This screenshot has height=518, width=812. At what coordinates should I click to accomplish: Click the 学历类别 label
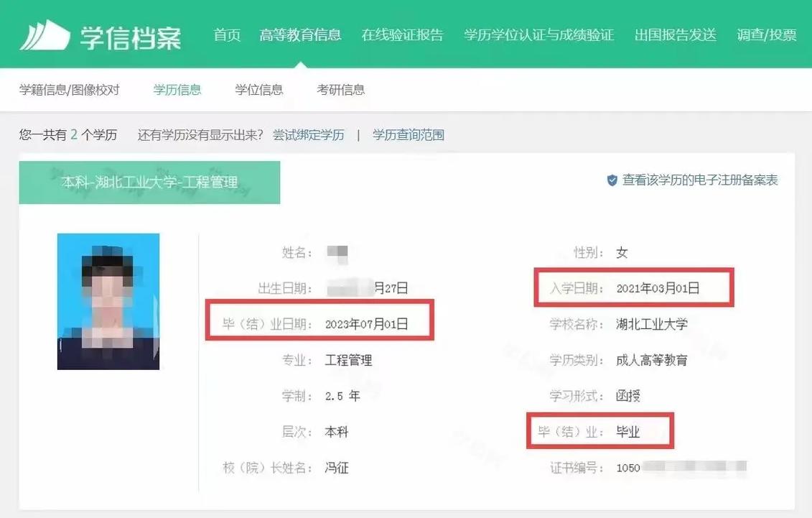pyautogui.click(x=577, y=360)
